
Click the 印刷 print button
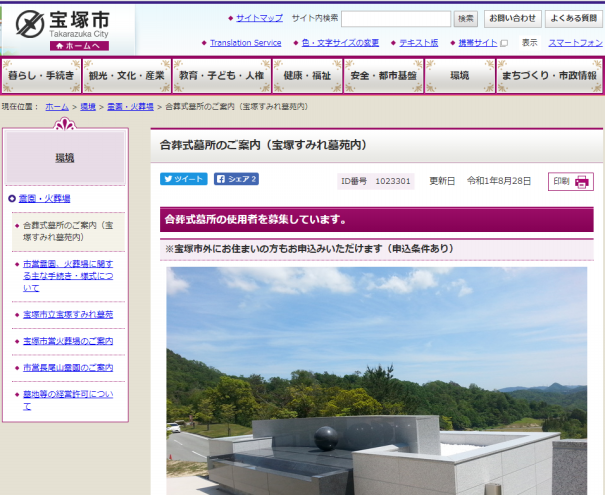pyautogui.click(x=571, y=181)
